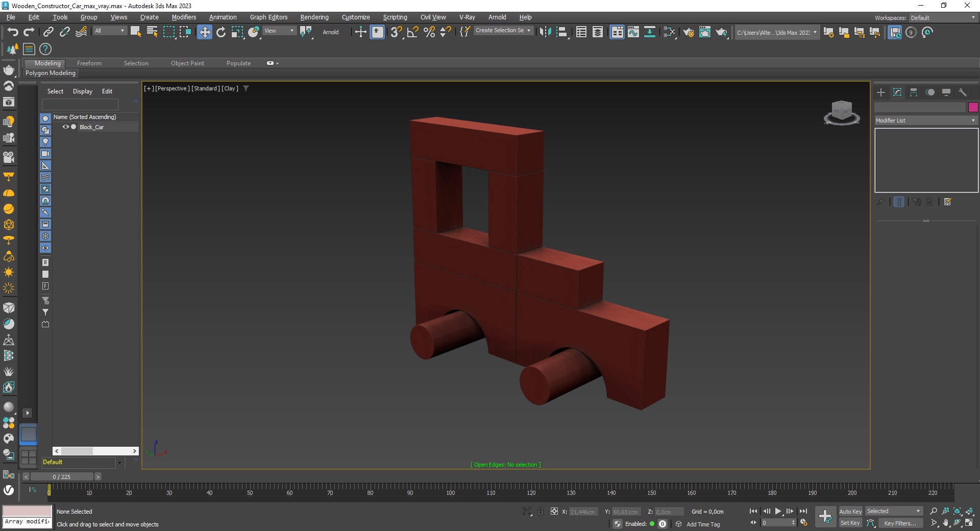Toggle display geometry filter in scene explorer

45,118
